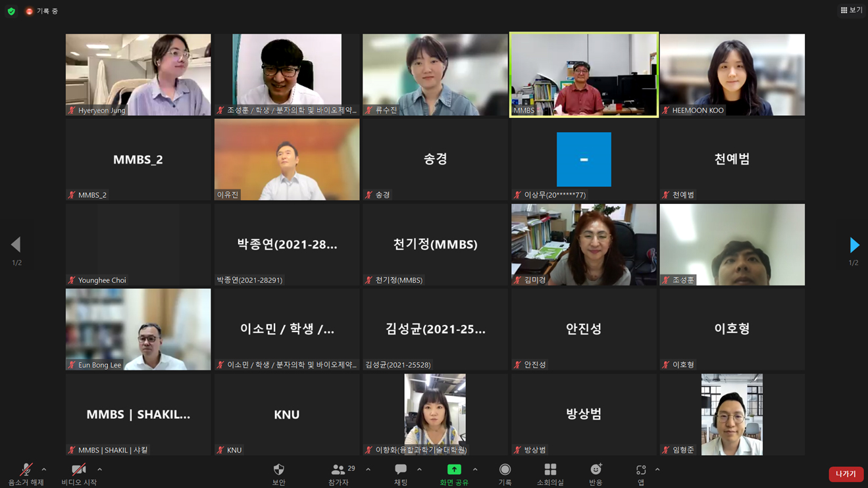The height and width of the screenshot is (488, 868).
Task: Start sharing with 화면 공유 button
Action: point(453,474)
